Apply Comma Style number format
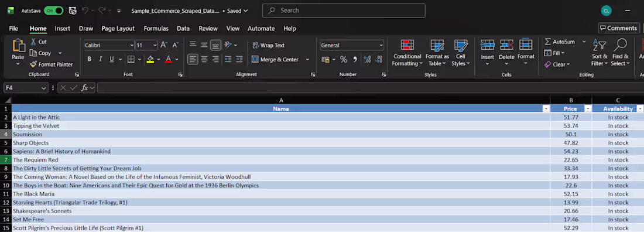The image size is (644, 232). [x=355, y=59]
